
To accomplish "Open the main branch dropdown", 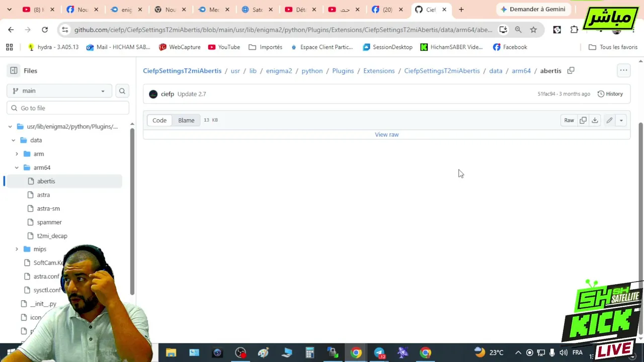I will (59, 91).
